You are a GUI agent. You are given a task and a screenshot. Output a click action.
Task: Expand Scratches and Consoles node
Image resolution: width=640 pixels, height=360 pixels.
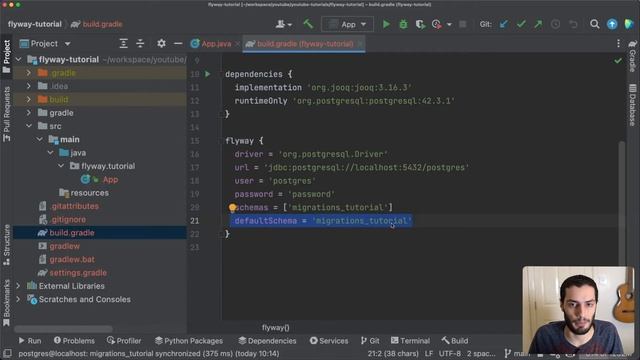point(18,299)
